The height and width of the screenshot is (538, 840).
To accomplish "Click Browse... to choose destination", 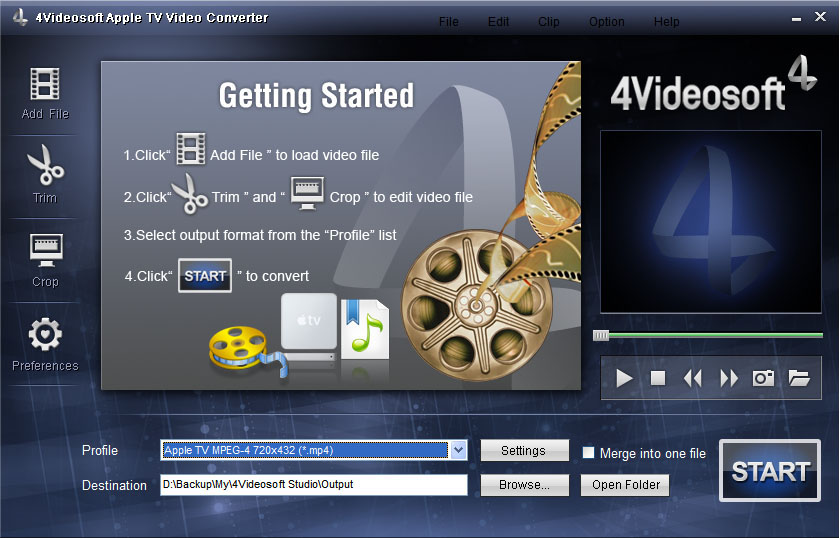I will coord(524,485).
